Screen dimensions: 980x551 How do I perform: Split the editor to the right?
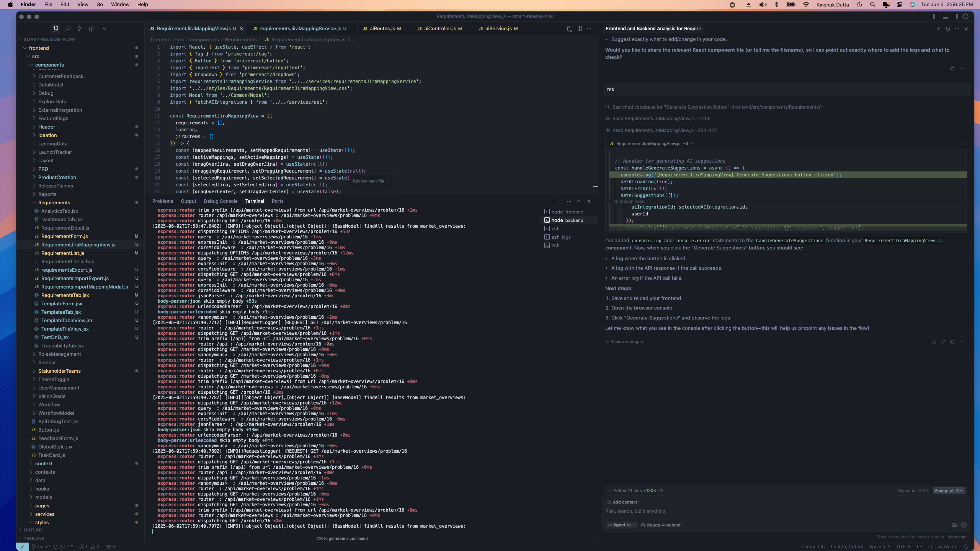(x=579, y=29)
